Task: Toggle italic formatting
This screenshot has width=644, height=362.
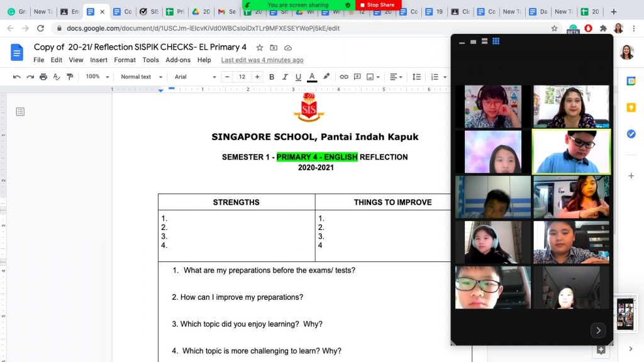Action: coord(285,77)
